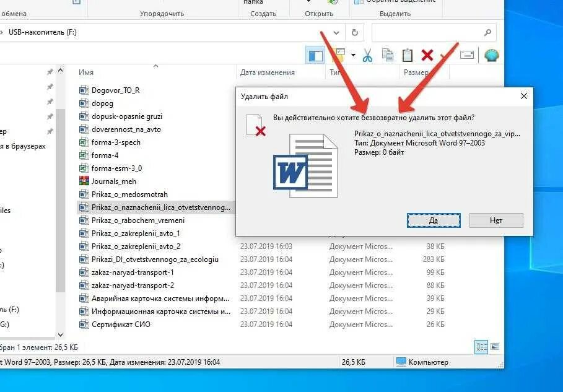Sort files by Имя column header
Image resolution: width=563 pixels, height=392 pixels.
(x=86, y=72)
